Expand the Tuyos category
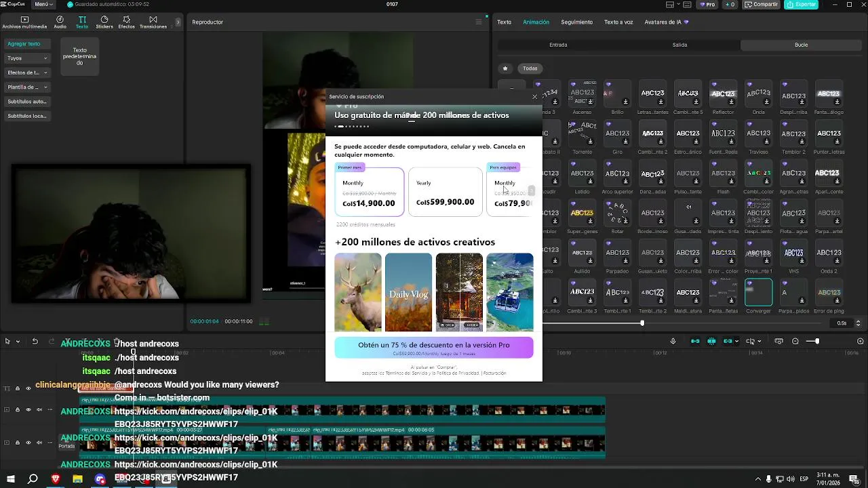The height and width of the screenshot is (488, 868). coord(27,58)
